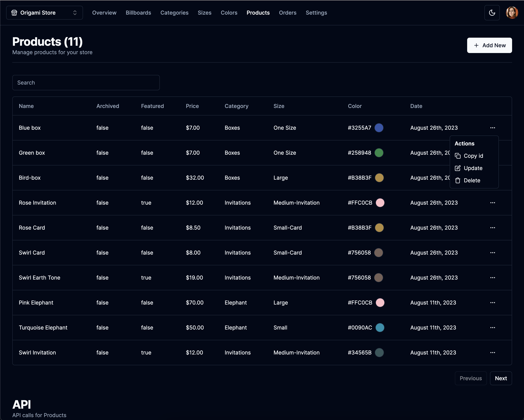Open row actions for Turquoise Elephant

point(492,328)
